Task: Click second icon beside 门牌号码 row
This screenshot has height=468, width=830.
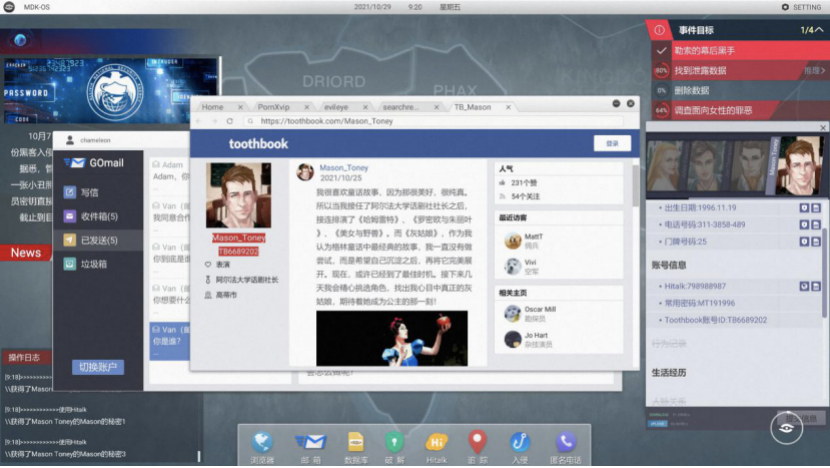Action: pos(816,241)
